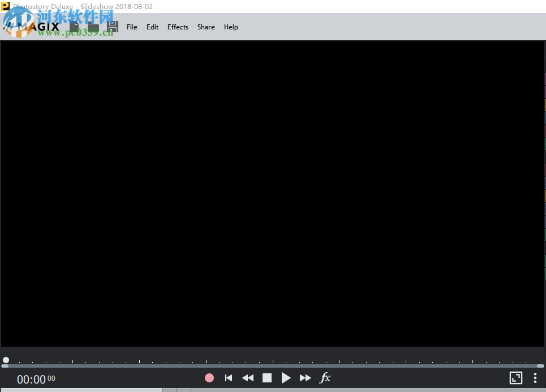Image resolution: width=546 pixels, height=392 pixels.
Task: Stop the preview playback
Action: [x=266, y=378]
